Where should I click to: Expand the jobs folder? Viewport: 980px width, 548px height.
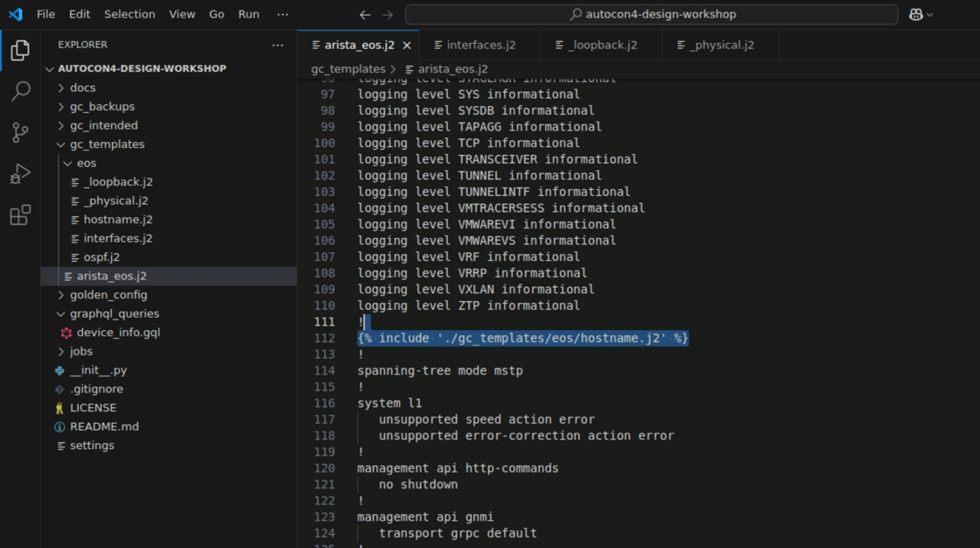pos(169,351)
